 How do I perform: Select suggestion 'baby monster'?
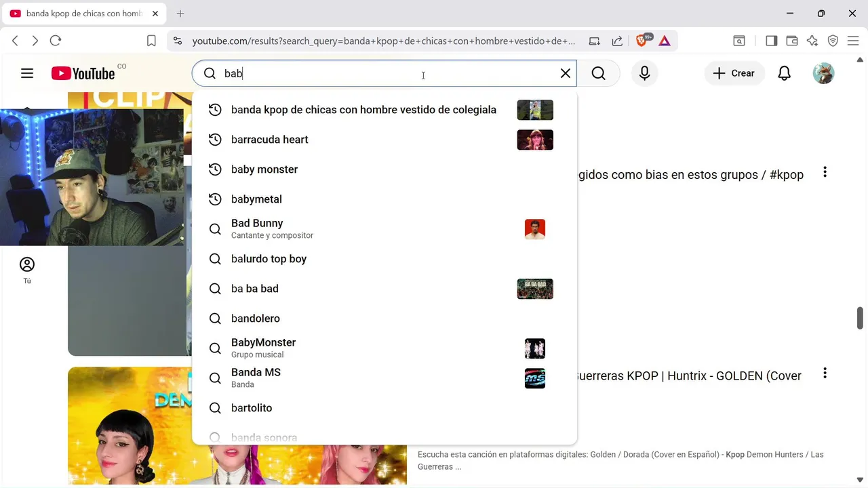(x=384, y=169)
